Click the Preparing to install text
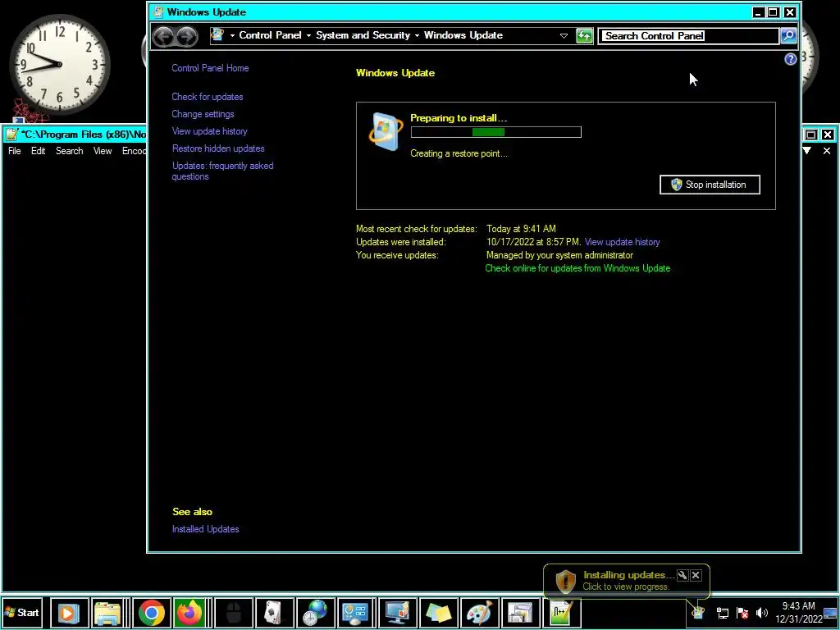 click(459, 118)
